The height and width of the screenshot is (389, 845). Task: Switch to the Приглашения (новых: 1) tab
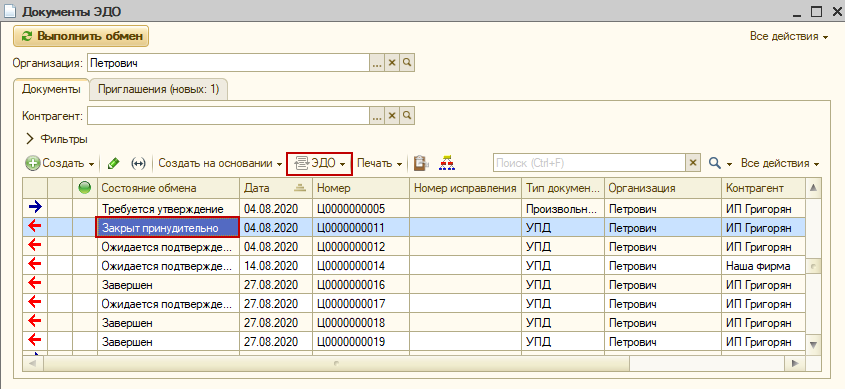click(158, 89)
